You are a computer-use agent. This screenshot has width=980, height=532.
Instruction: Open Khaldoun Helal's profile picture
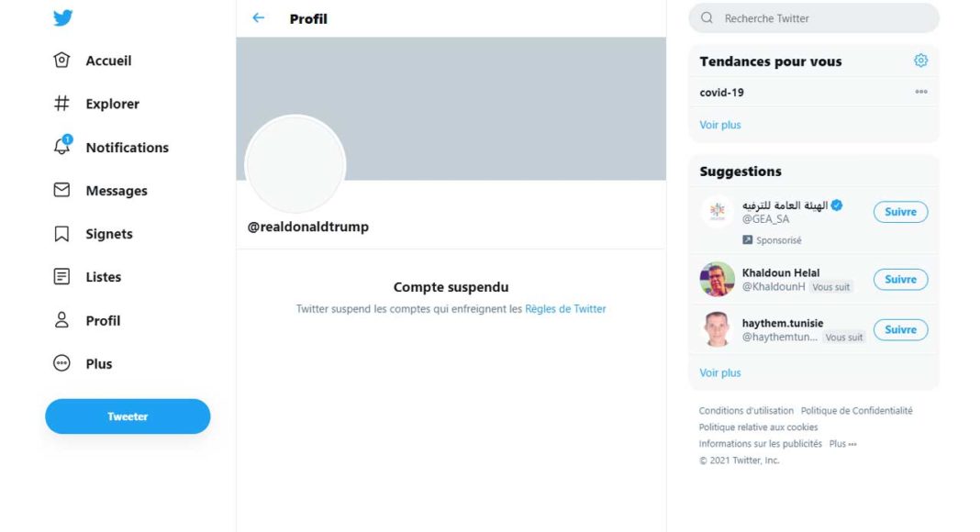(x=717, y=279)
